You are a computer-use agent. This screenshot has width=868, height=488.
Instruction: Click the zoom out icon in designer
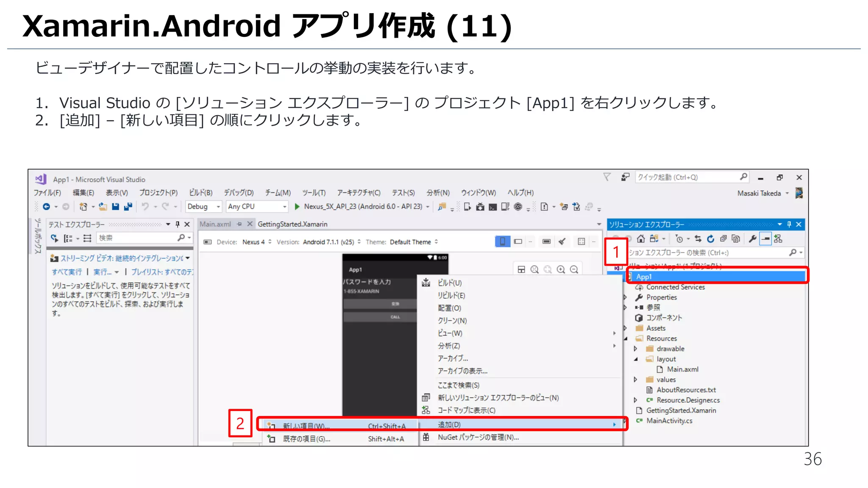pyautogui.click(x=574, y=269)
